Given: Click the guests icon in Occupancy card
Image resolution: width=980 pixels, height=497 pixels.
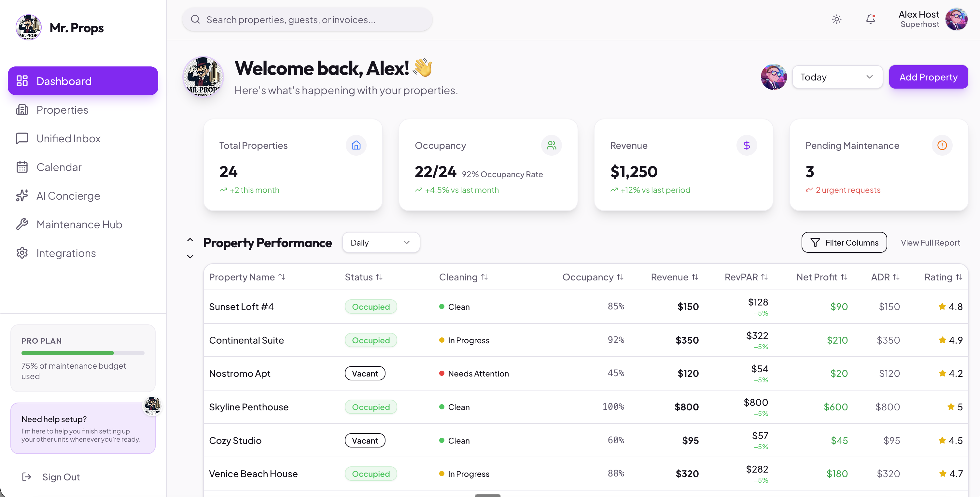Looking at the screenshot, I should point(551,145).
